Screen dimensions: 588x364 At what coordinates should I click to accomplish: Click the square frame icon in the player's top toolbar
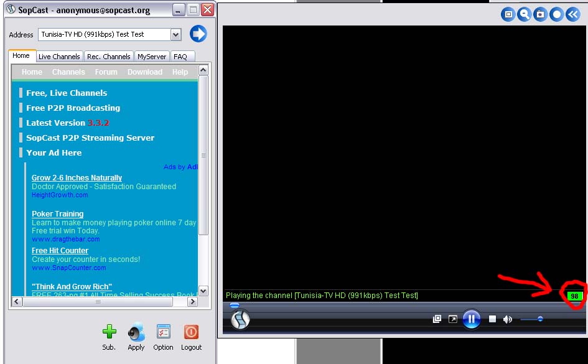(508, 14)
